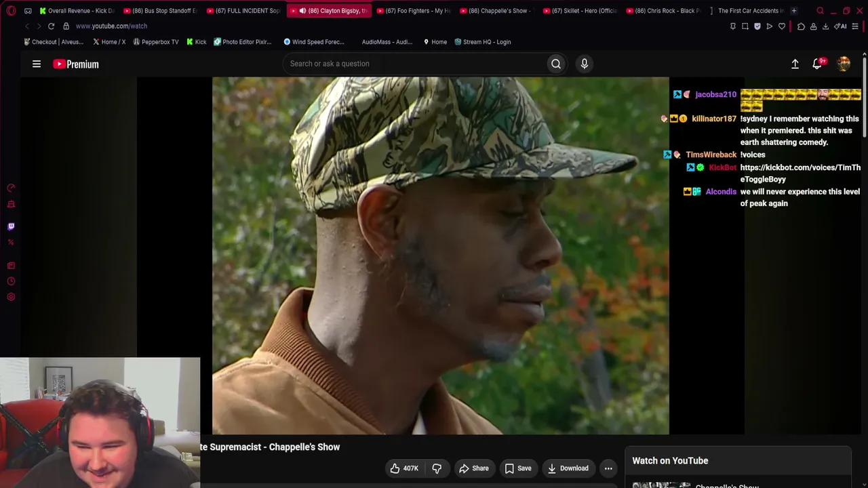Switch to Foo Fighters tab

coord(413,11)
